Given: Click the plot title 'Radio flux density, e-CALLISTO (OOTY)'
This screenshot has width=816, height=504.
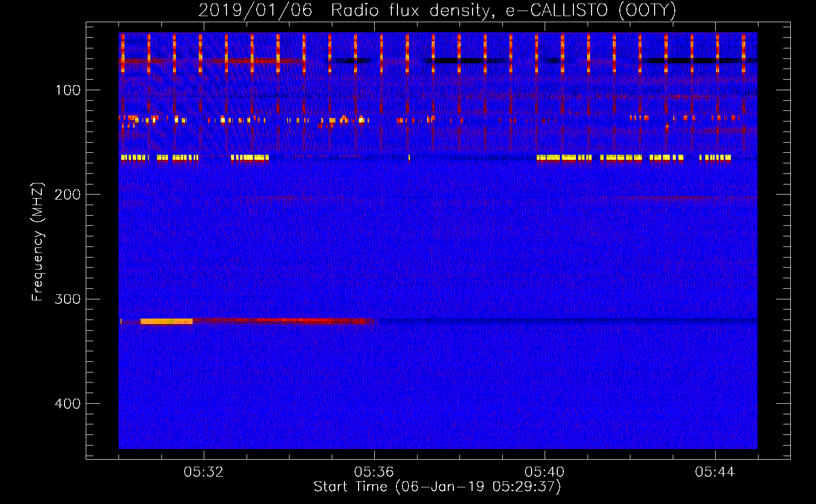Looking at the screenshot, I should [503, 10].
